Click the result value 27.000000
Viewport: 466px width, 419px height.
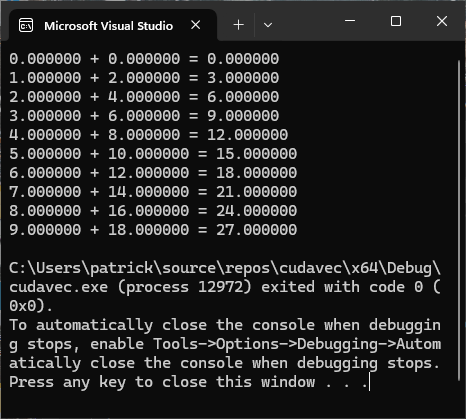pos(257,230)
